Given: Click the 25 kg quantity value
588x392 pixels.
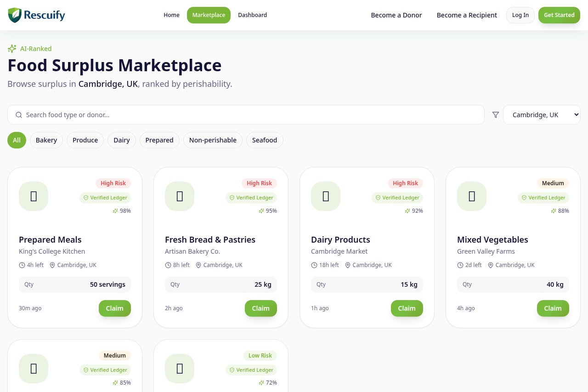Looking at the screenshot, I should 263,284.
